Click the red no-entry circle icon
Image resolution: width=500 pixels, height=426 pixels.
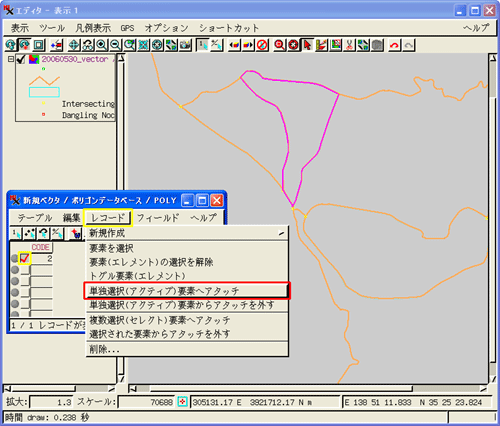[x=262, y=45]
